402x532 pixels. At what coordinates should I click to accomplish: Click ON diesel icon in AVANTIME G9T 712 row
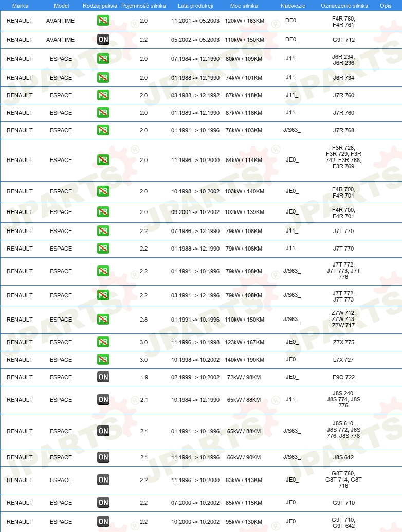point(103,40)
